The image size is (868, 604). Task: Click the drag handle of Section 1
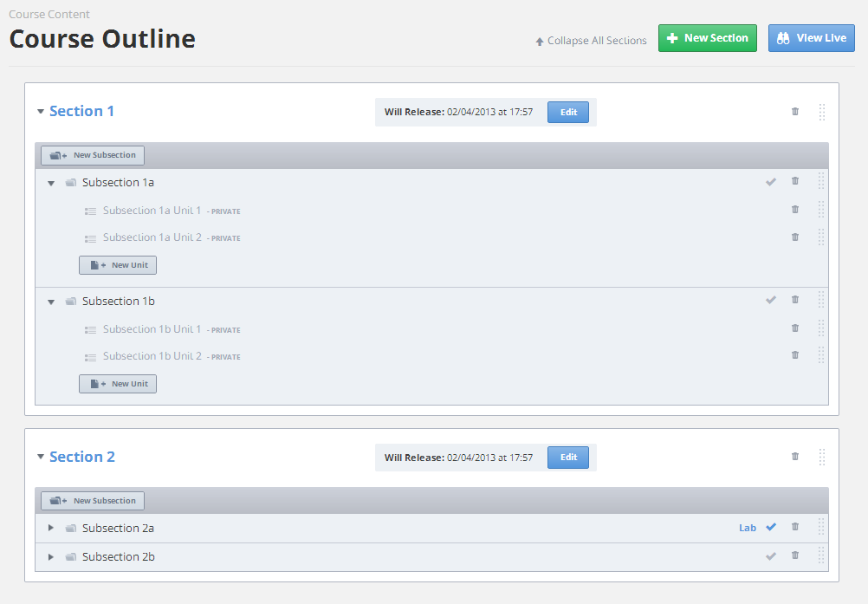coord(821,112)
